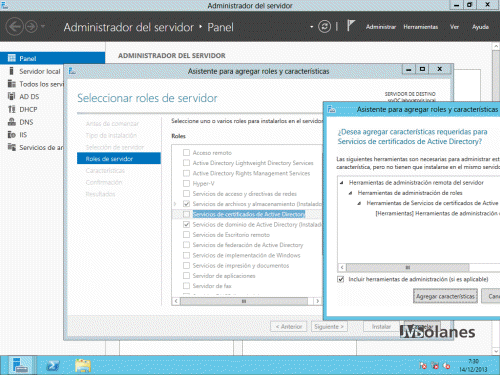The width and height of the screenshot is (500, 375).
Task: Click the roles list horizontal scrollbar thumb
Action: coord(244,301)
